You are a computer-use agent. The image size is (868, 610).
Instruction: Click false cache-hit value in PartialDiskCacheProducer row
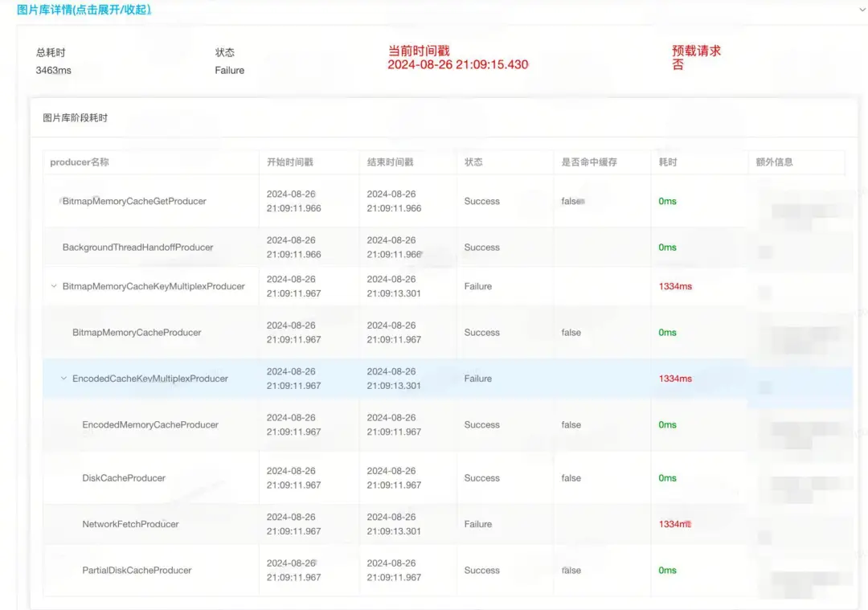[x=571, y=570]
